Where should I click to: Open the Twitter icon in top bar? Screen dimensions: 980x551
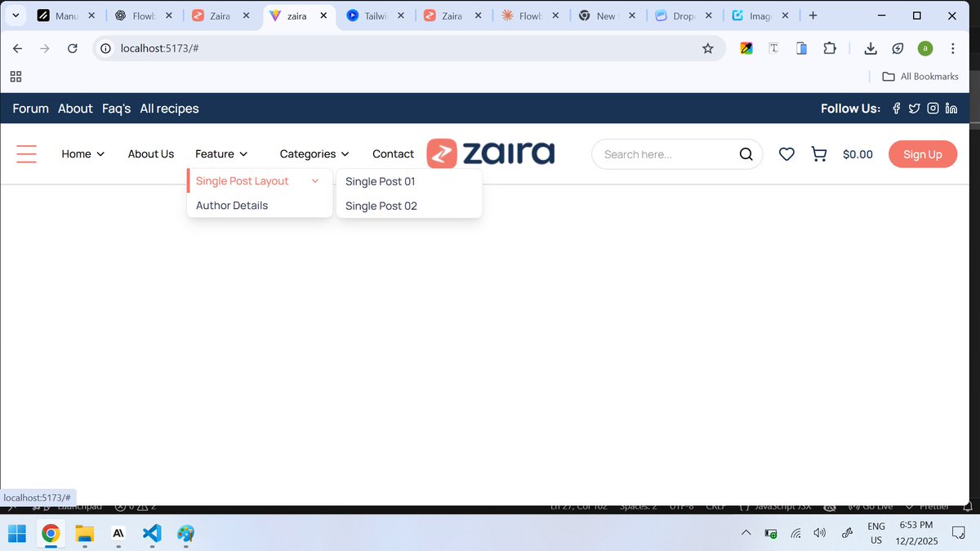pos(914,109)
